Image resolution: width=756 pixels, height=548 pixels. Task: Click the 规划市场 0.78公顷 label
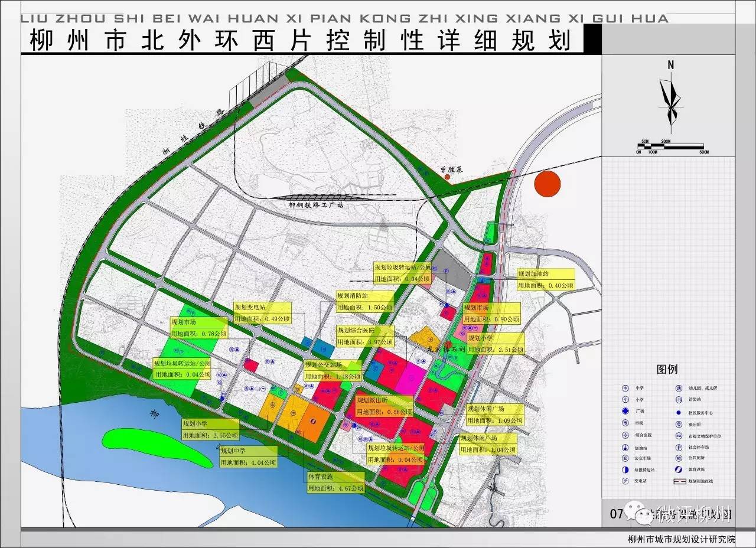point(198,328)
